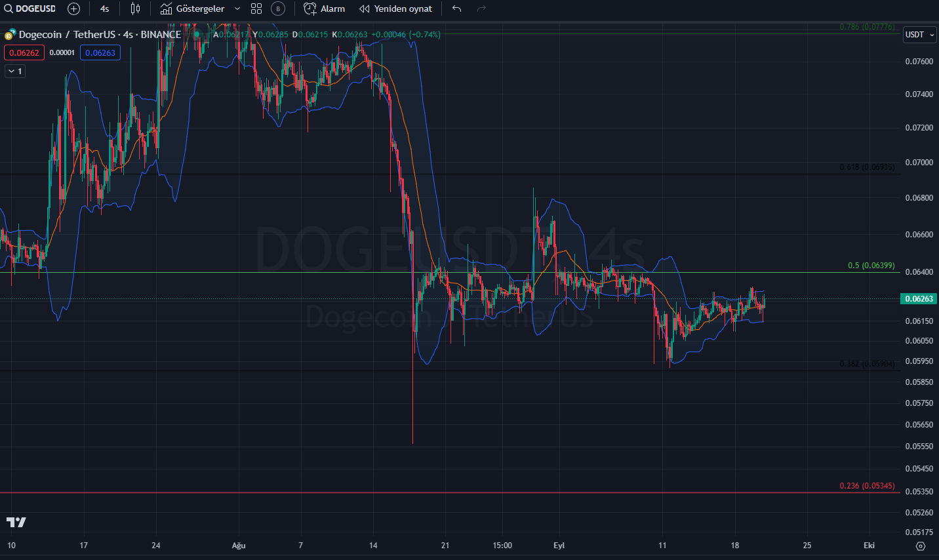
Task: Click the 0.5 (0.06399) Fibonacci level label
Action: pos(871,266)
